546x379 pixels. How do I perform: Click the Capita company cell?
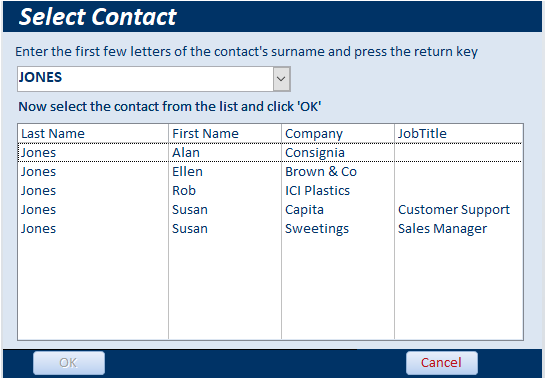click(x=304, y=210)
